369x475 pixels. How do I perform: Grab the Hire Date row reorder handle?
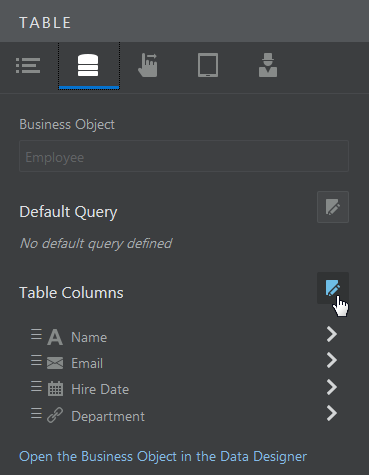coord(36,386)
